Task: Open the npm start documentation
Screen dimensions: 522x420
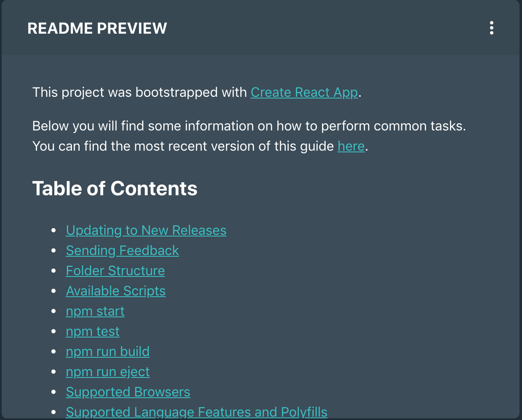Action: coord(95,311)
